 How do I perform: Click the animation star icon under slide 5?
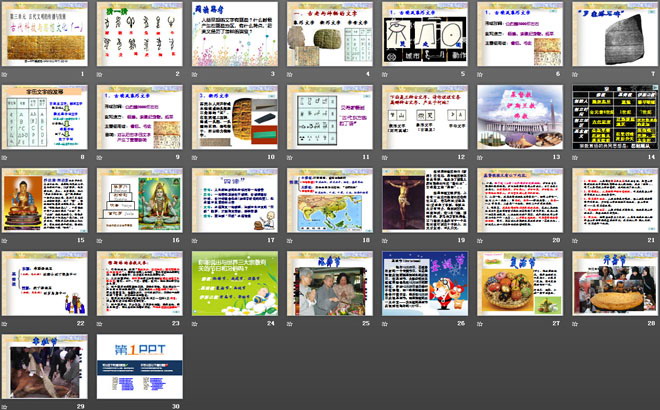click(x=385, y=75)
